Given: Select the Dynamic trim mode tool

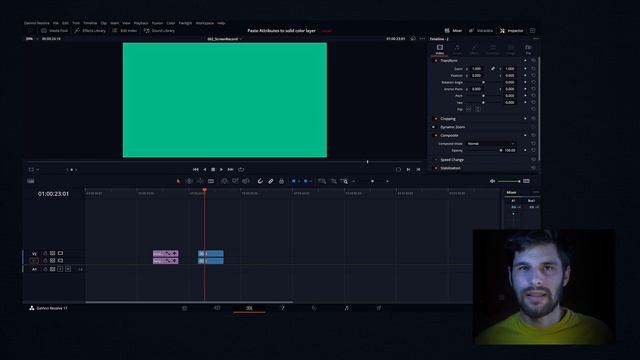Looking at the screenshot, I should 200,181.
